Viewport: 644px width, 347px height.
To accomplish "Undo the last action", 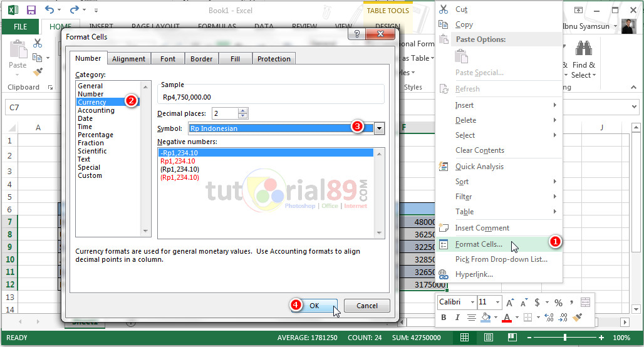I will point(49,9).
